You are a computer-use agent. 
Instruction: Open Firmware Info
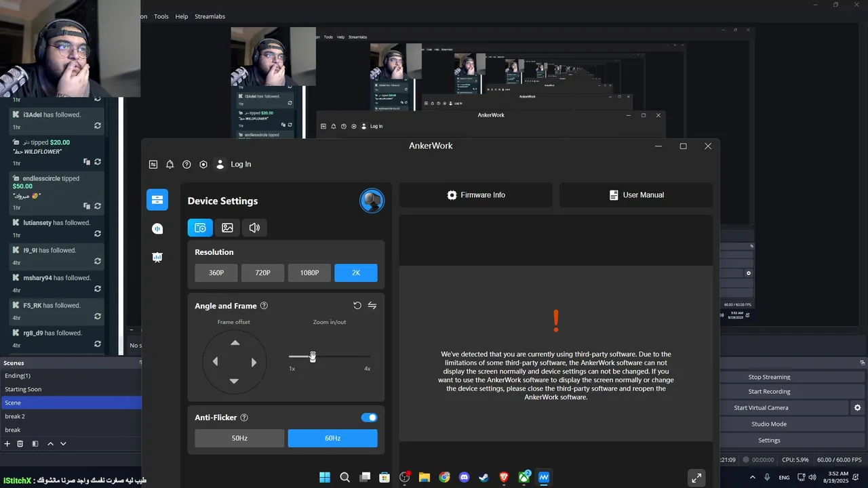tap(476, 195)
